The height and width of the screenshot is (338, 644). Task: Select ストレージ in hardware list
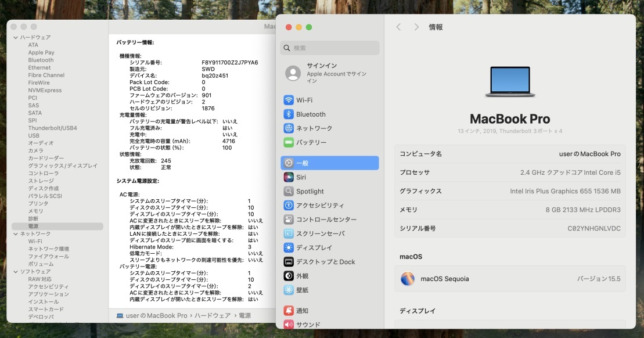(41, 181)
